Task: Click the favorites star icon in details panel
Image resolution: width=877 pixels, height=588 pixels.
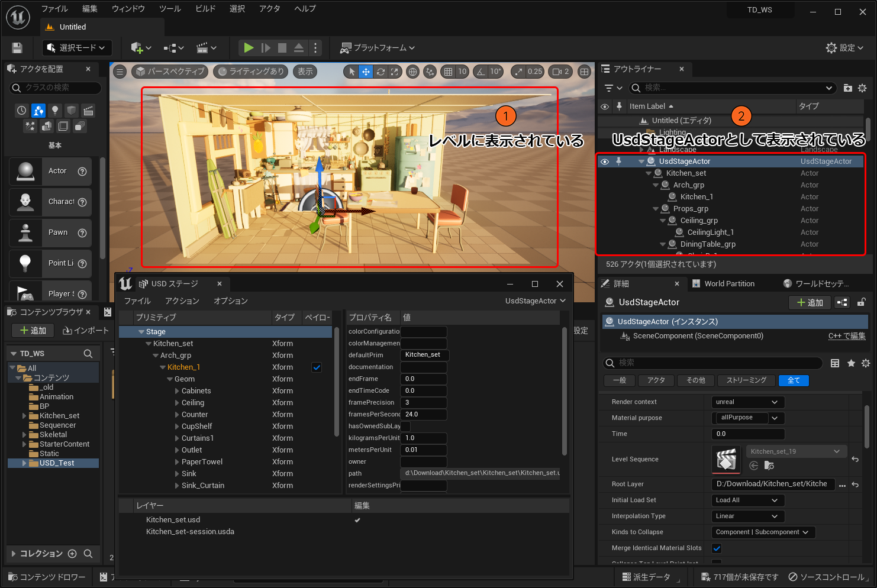Action: [851, 363]
